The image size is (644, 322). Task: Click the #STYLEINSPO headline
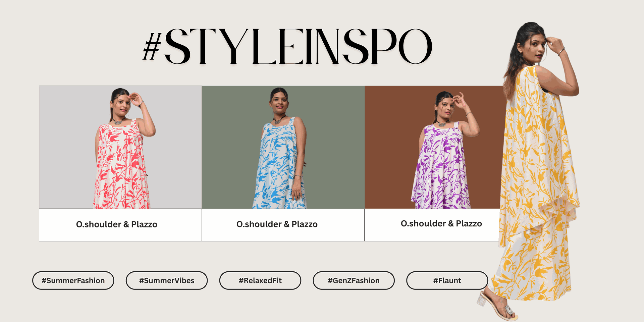coord(287,46)
